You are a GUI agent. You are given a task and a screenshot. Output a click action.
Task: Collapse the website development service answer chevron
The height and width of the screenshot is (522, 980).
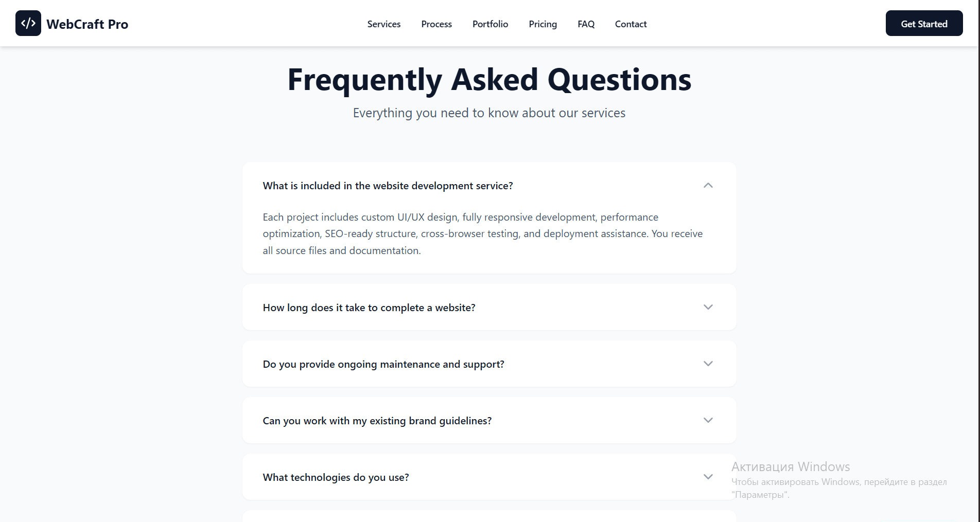click(708, 186)
